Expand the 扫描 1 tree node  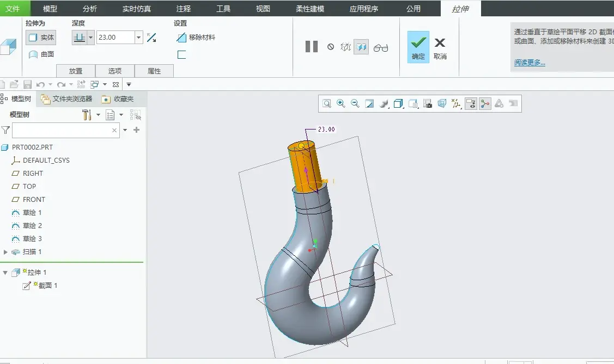tap(5, 252)
